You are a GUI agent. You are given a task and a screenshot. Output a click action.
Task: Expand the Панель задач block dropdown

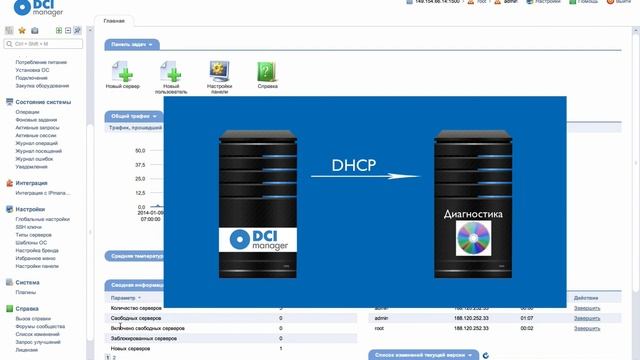point(151,44)
